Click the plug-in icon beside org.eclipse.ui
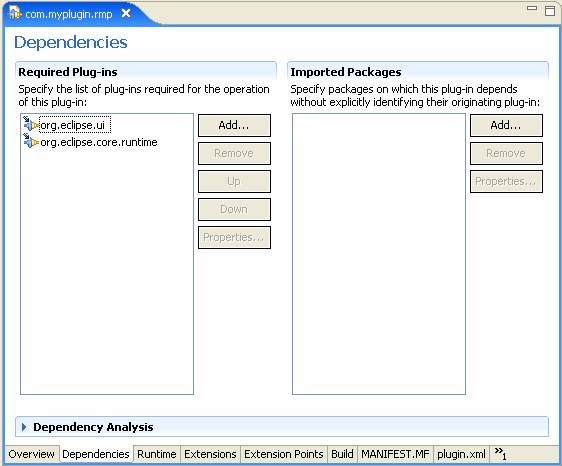Image resolution: width=562 pixels, height=466 pixels. pyautogui.click(x=31, y=124)
